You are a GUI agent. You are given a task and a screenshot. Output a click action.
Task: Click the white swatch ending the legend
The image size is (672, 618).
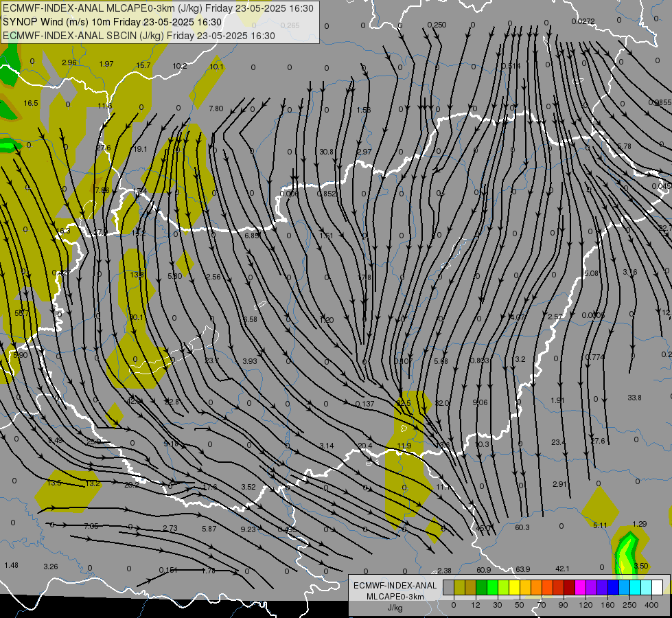pyautogui.click(x=657, y=587)
